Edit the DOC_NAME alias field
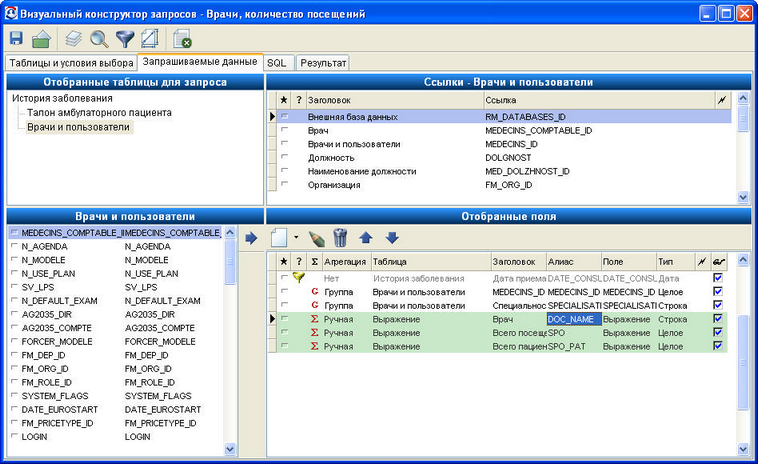 574,319
